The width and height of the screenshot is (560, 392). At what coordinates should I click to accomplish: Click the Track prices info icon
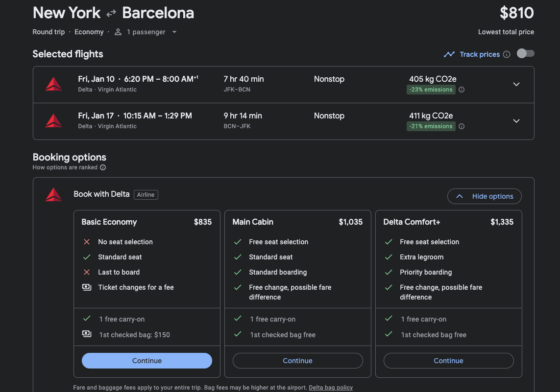(x=507, y=54)
